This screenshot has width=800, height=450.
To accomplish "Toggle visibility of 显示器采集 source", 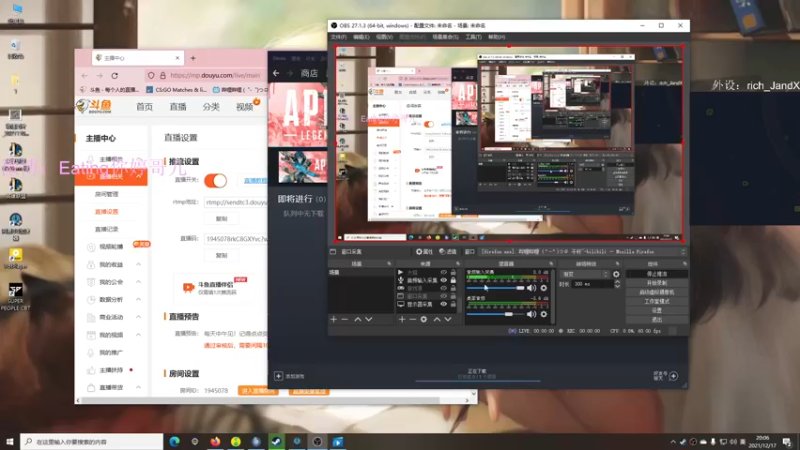I will 443,304.
